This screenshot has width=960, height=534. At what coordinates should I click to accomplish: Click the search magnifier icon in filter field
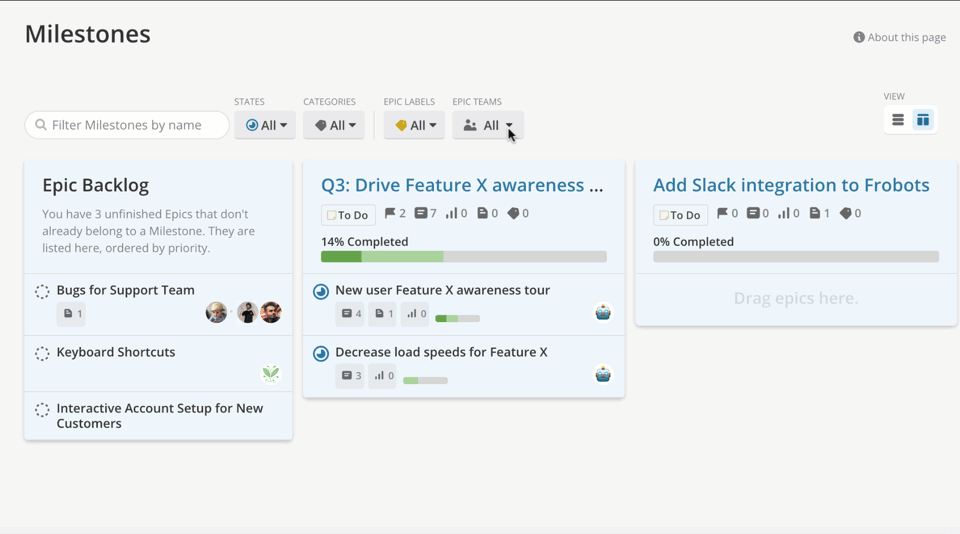41,125
